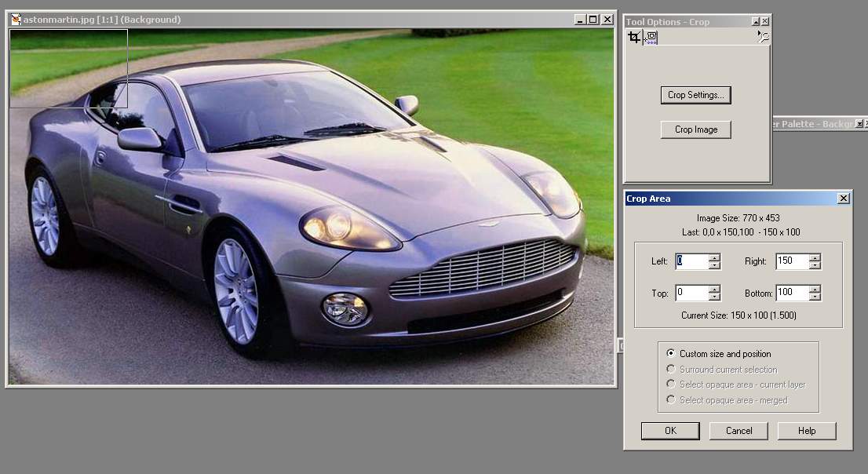Image resolution: width=868 pixels, height=474 pixels.
Task: Decrease the Right value with down arrow
Action: pyautogui.click(x=815, y=265)
